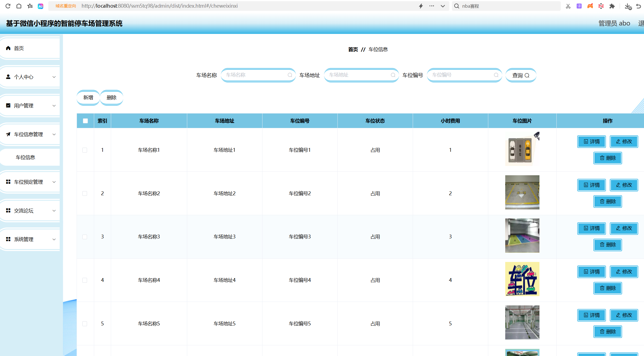
Task: Focus the 车位编号 search input
Action: click(x=464, y=75)
